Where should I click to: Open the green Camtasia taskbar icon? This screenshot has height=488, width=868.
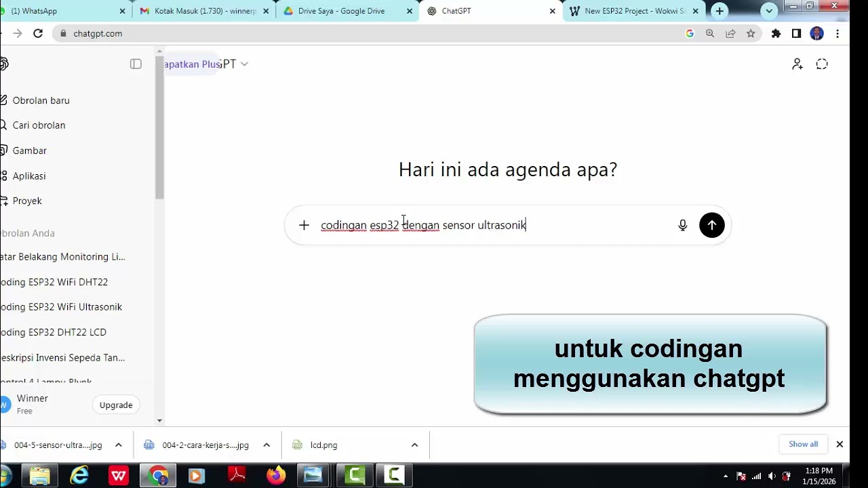(x=355, y=475)
